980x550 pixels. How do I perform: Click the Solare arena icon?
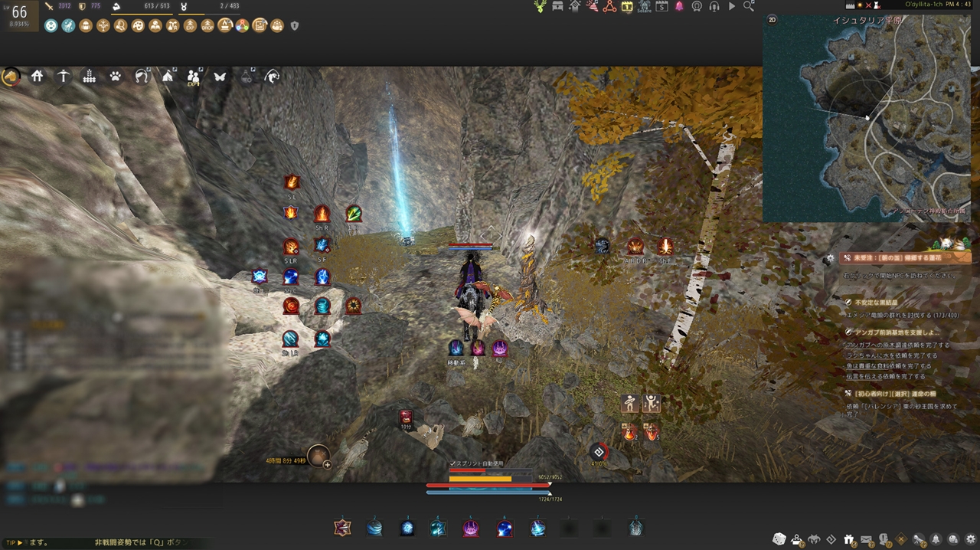[x=644, y=7]
